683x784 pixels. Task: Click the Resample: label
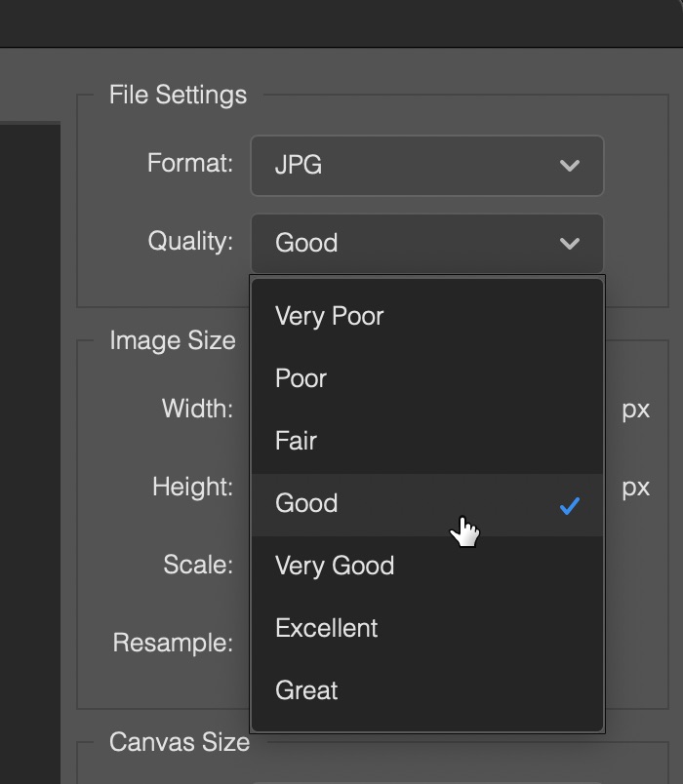(x=173, y=644)
